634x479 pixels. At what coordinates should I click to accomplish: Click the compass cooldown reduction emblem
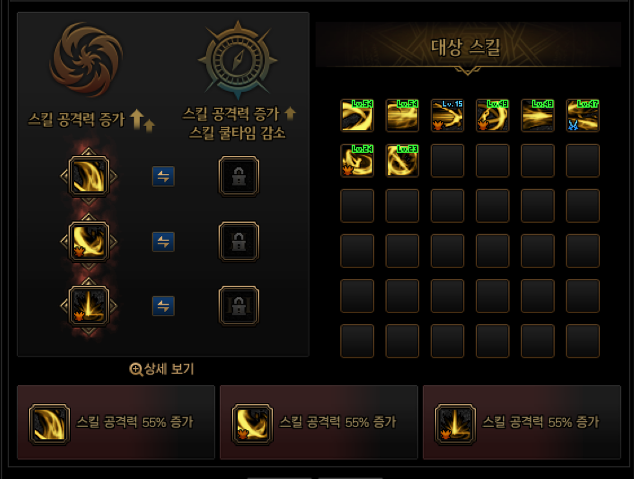coord(238,60)
